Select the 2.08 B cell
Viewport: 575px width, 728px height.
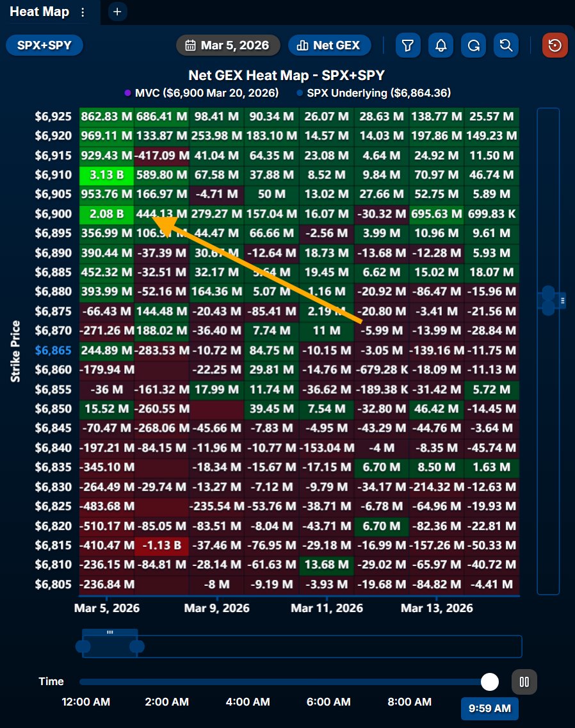pos(106,214)
